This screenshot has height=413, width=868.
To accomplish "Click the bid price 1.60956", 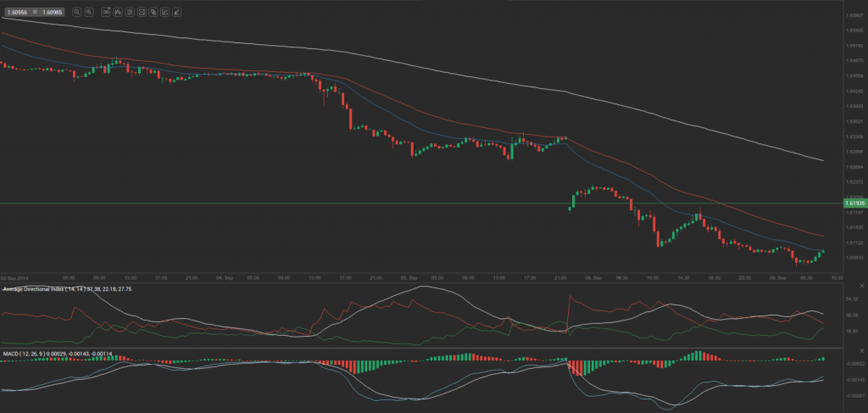I will (x=16, y=13).
